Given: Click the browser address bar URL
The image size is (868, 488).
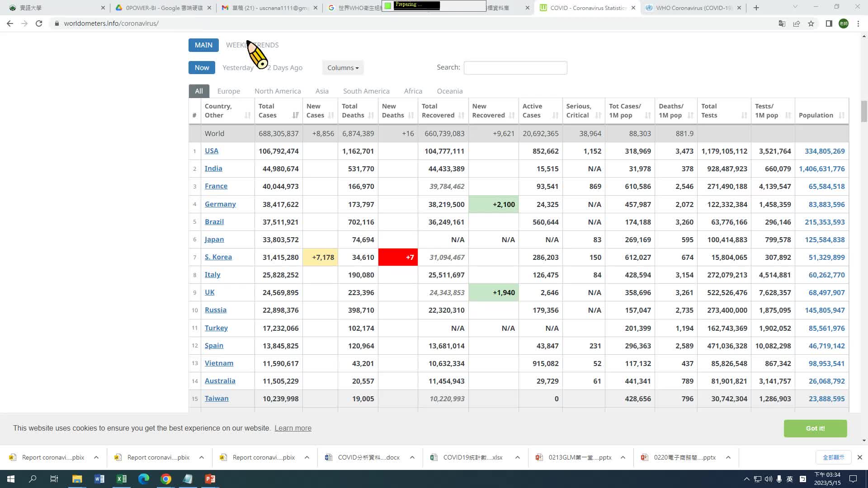Looking at the screenshot, I should pos(111,23).
